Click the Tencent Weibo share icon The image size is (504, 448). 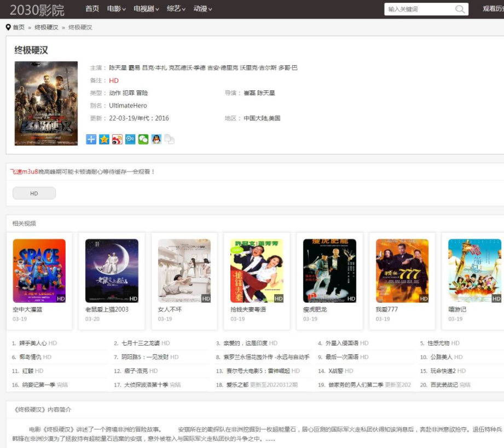point(130,139)
